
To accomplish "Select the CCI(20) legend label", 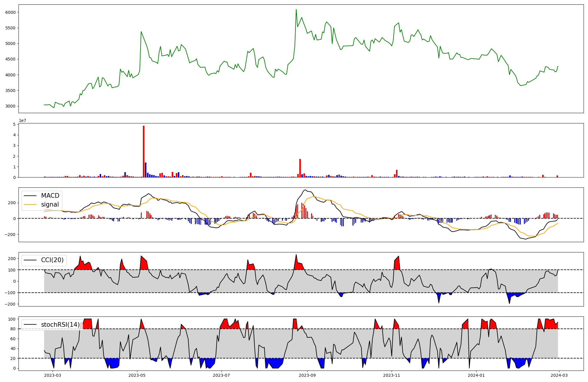I will 52,260.
